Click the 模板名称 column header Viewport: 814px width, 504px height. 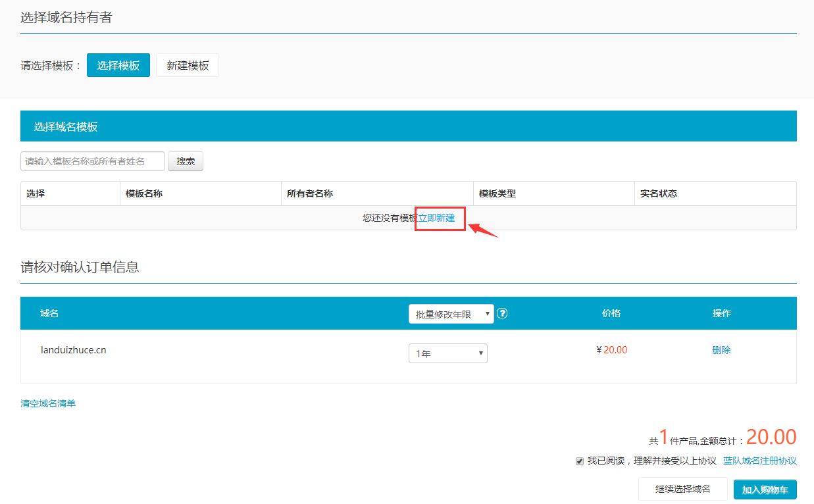(x=144, y=193)
